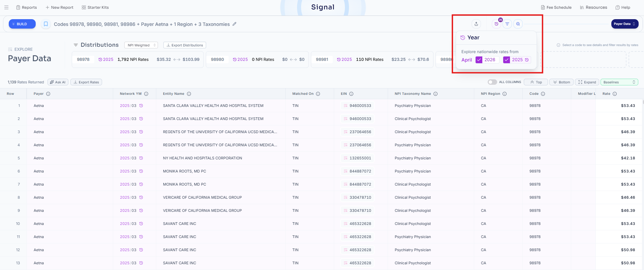Viewport: 644px width, 270px height.
Task: Click history icon in row 13 Network YM
Action: pyautogui.click(x=141, y=263)
